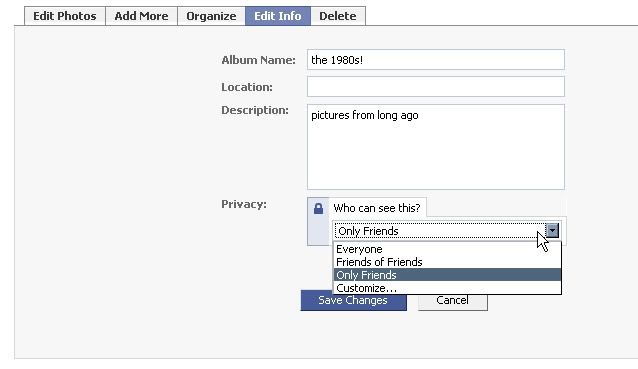The width and height of the screenshot is (638, 369).
Task: Choose Friends of Friends option
Action: click(447, 262)
